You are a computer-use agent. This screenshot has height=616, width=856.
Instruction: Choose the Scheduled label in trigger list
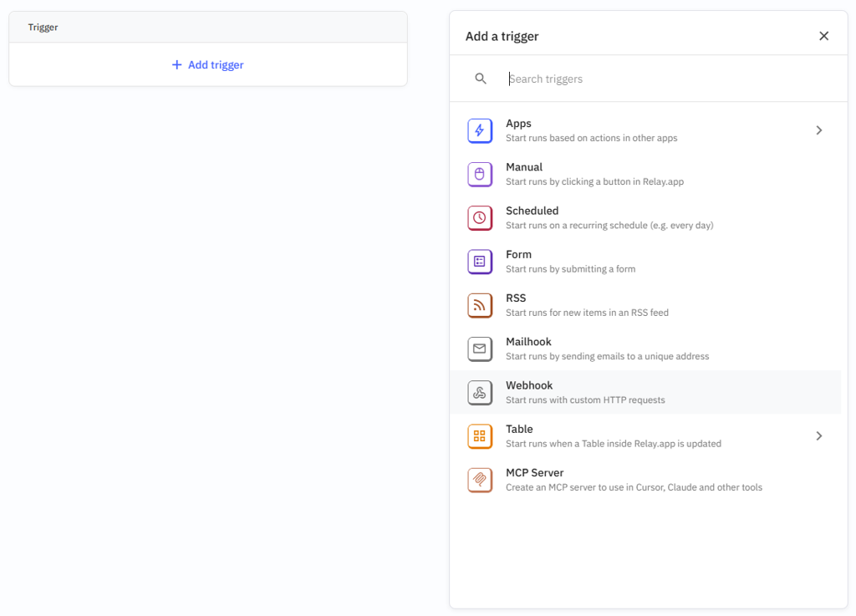pyautogui.click(x=532, y=211)
